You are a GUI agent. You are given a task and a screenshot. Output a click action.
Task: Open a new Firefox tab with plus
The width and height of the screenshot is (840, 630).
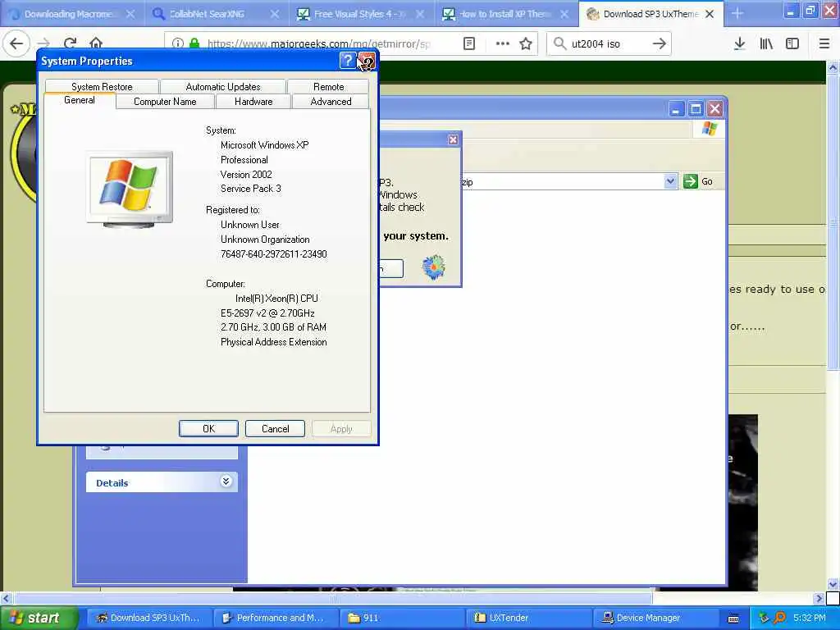tap(737, 13)
